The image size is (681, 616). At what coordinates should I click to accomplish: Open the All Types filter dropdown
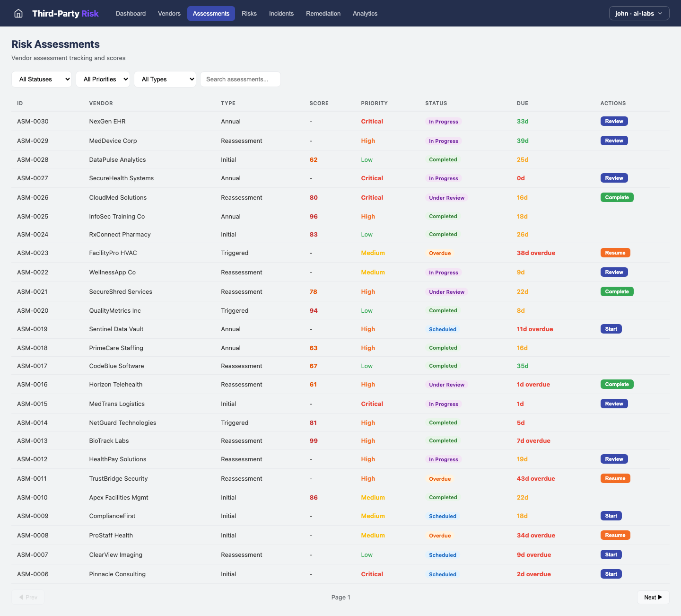pyautogui.click(x=165, y=79)
